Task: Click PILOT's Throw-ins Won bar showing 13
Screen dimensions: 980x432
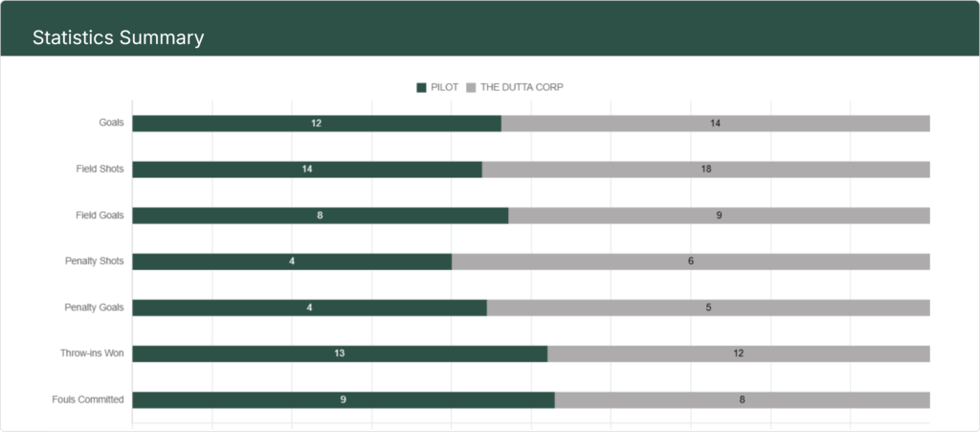Action: [x=340, y=353]
